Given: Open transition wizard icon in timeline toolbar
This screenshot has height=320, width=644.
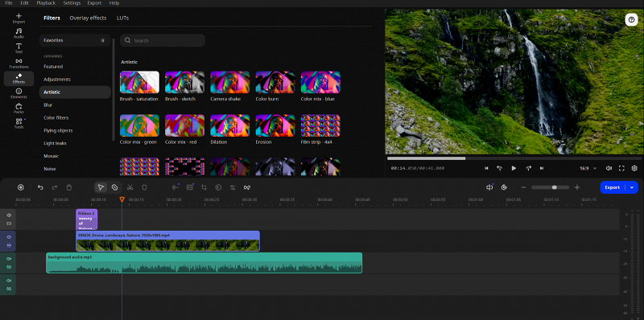Looking at the screenshot, I should (x=247, y=187).
